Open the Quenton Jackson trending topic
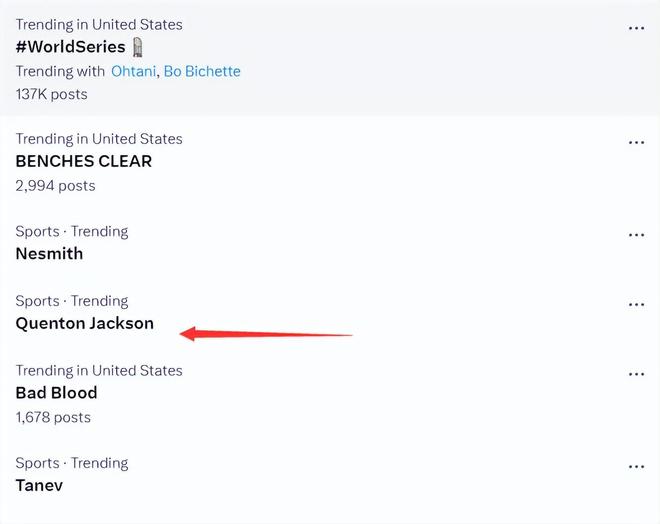This screenshot has height=524, width=660. (x=85, y=323)
